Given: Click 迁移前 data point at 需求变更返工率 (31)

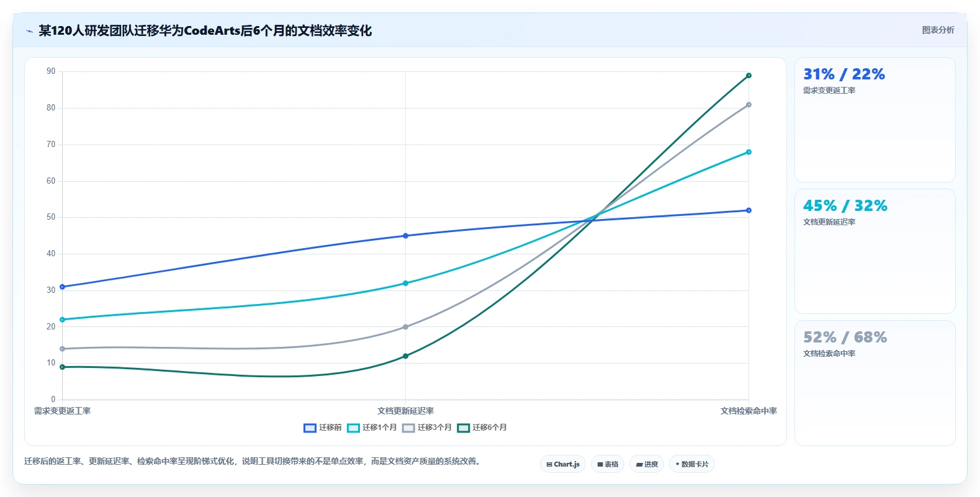Looking at the screenshot, I should tap(62, 287).
